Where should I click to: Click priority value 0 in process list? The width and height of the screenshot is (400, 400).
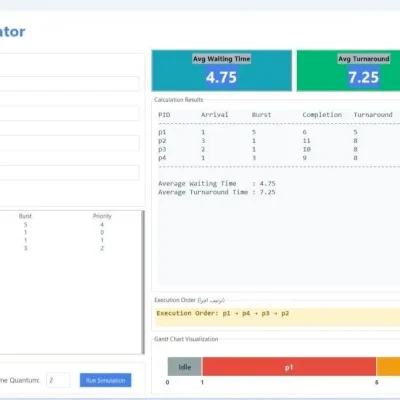tap(102, 232)
